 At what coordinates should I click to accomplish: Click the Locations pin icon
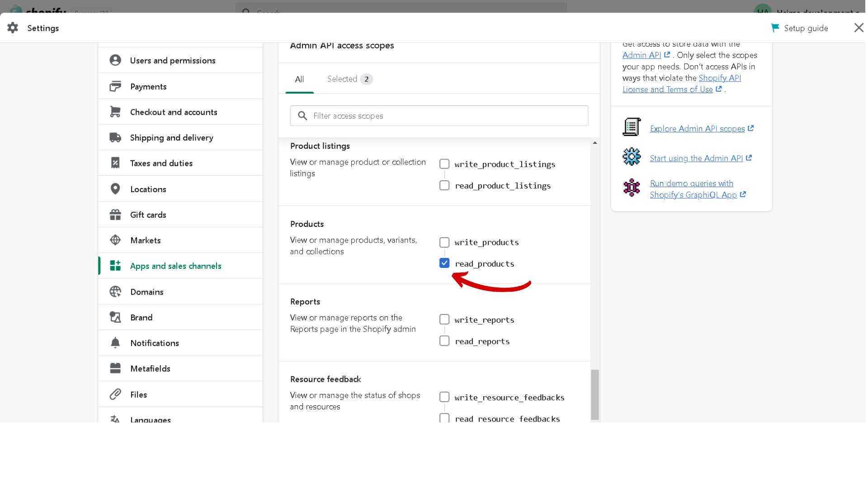[115, 189]
